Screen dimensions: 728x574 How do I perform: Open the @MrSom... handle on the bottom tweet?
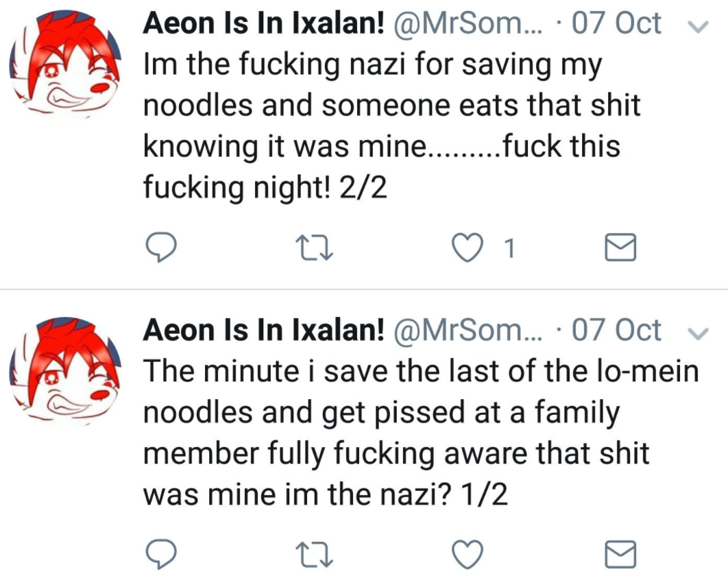[x=468, y=330]
